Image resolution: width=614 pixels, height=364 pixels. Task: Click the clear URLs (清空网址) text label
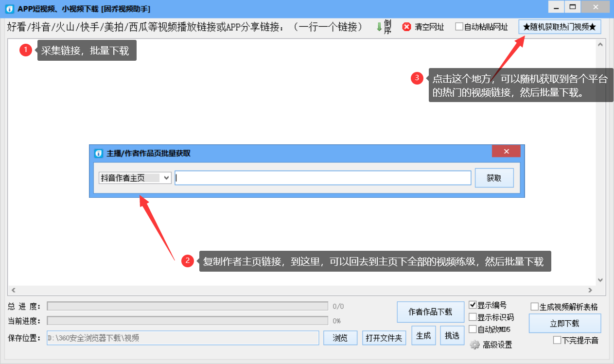click(429, 27)
